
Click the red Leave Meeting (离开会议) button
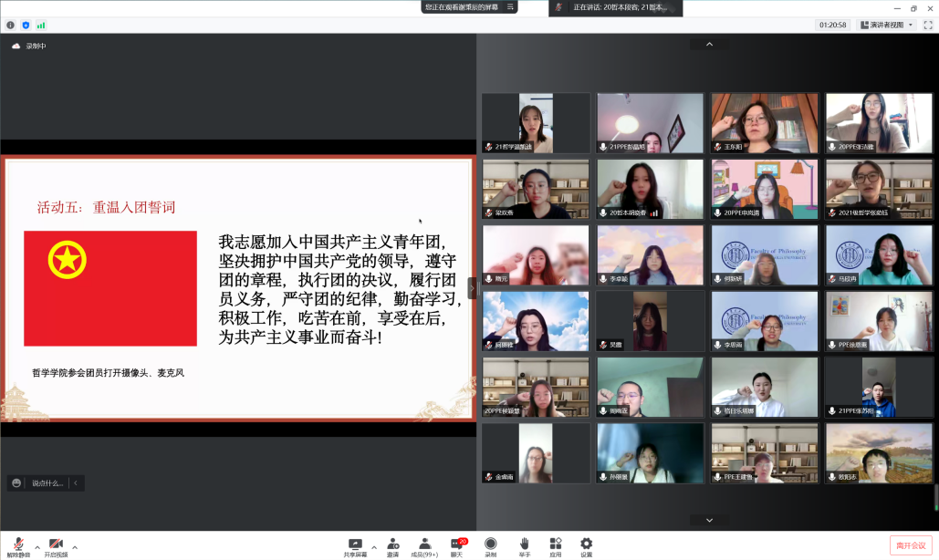click(910, 545)
